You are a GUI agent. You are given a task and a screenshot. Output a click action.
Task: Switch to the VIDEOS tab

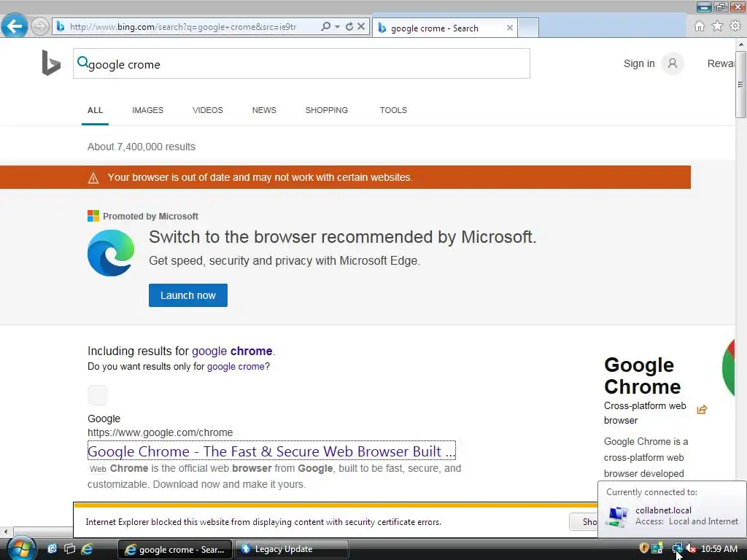tap(208, 110)
